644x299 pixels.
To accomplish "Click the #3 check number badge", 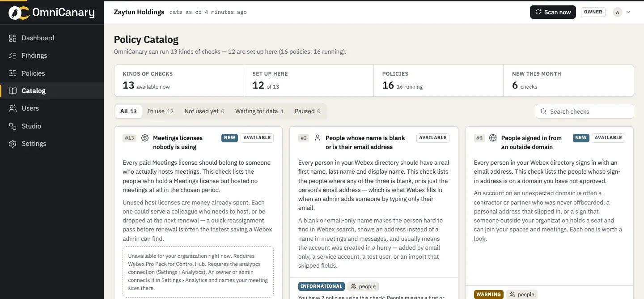I will click(x=479, y=138).
